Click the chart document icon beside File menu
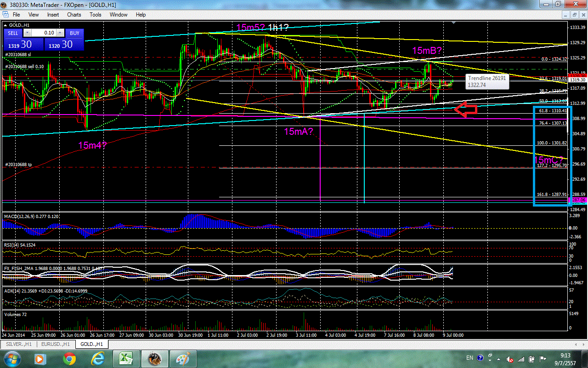 coord(5,15)
